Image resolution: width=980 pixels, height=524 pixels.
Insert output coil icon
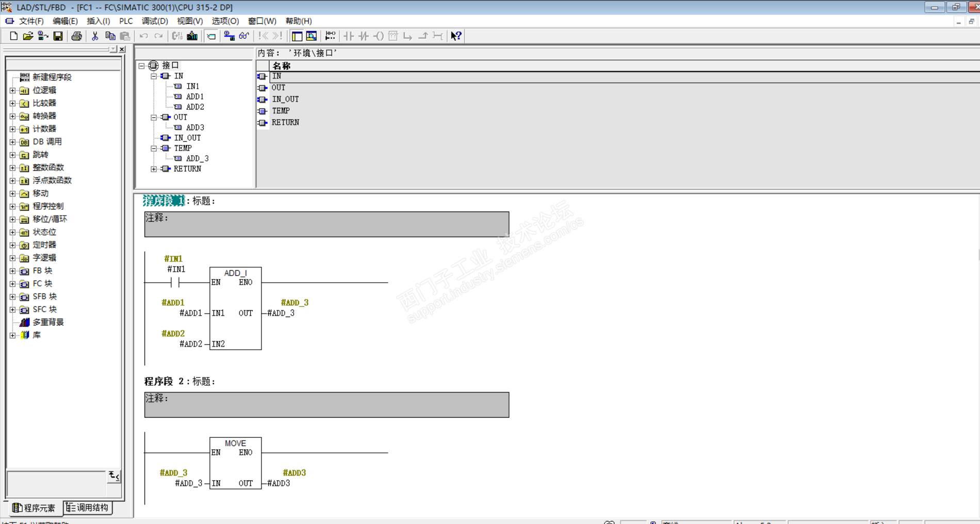point(379,36)
